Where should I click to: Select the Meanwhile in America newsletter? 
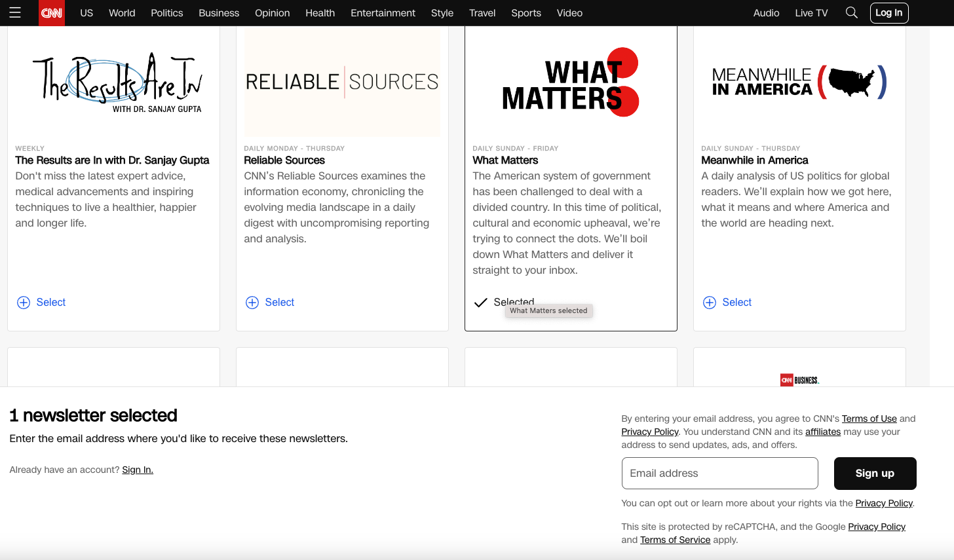(x=727, y=302)
